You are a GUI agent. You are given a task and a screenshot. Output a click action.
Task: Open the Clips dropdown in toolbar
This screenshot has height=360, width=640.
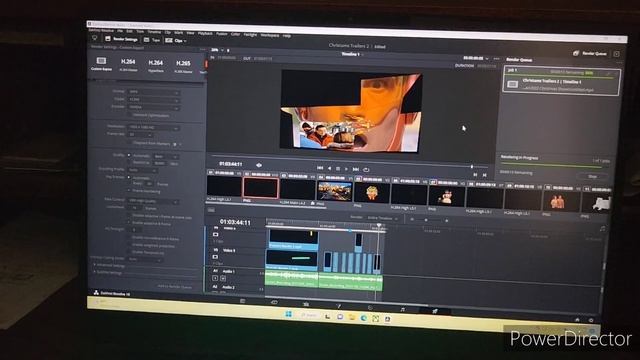[176, 40]
